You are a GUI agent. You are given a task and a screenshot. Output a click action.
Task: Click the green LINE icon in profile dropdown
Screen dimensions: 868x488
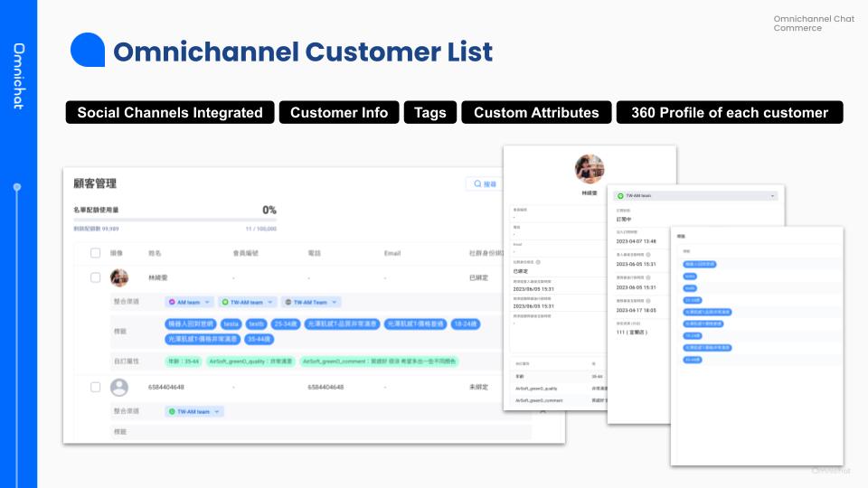[619, 195]
